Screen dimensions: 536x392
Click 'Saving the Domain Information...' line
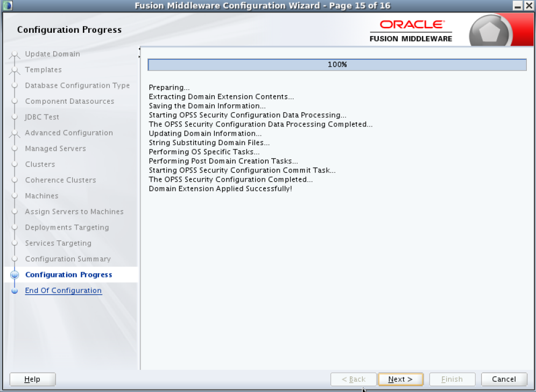[x=207, y=106]
